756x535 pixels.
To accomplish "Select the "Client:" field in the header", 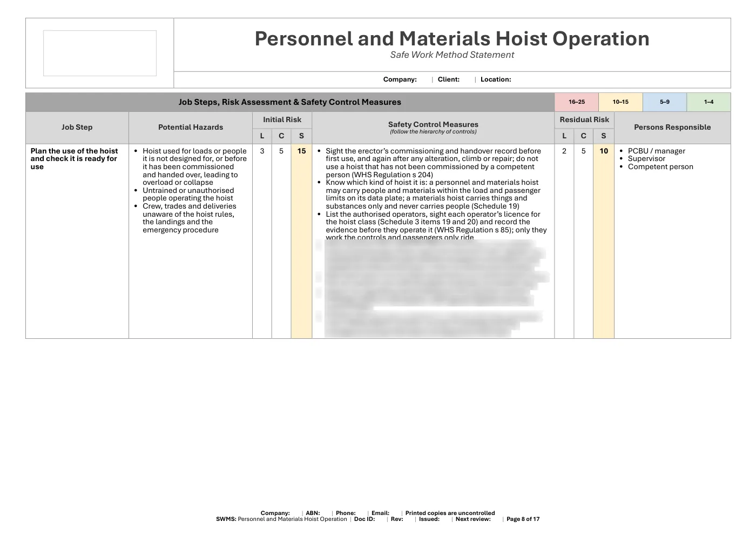I will (449, 79).
